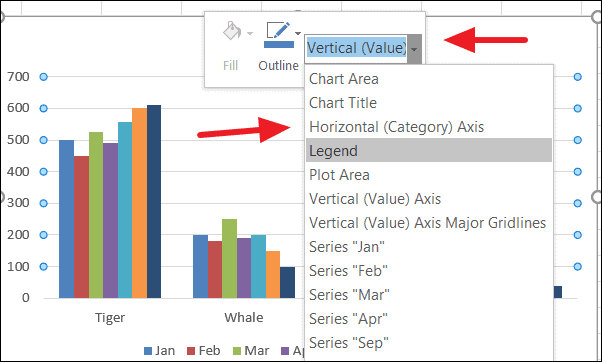Open the Fill dropdown arrow

point(250,33)
